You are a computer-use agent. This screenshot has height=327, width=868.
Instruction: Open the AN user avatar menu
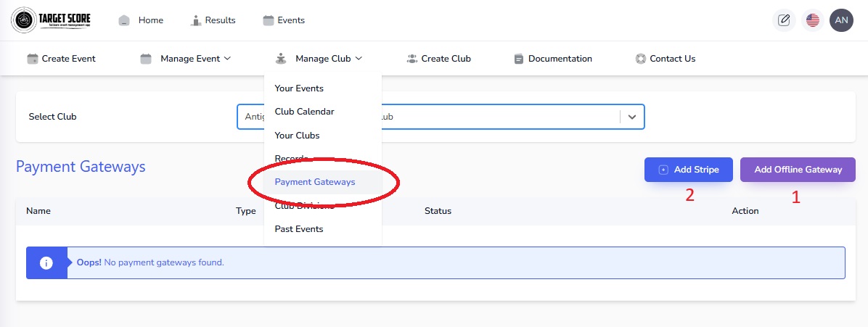[841, 20]
